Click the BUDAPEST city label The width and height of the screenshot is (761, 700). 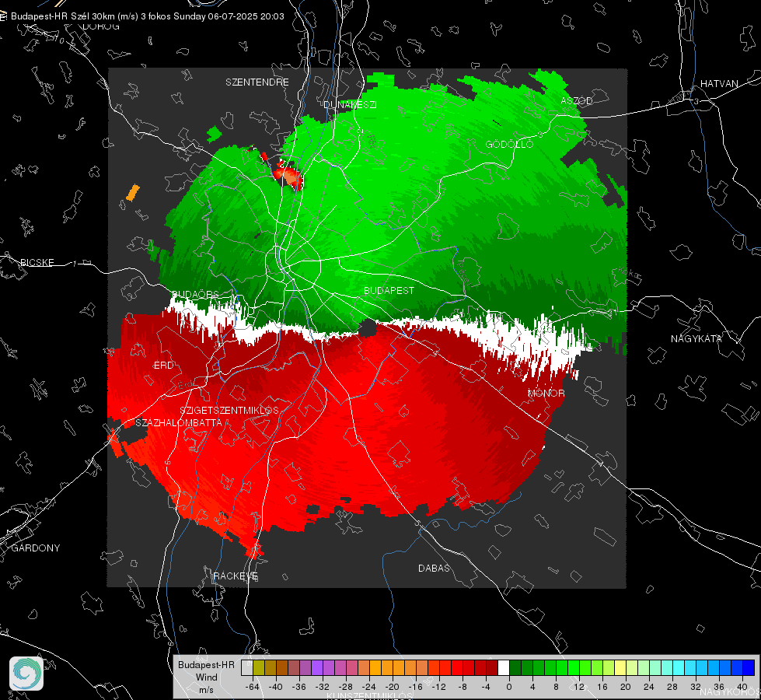point(389,290)
